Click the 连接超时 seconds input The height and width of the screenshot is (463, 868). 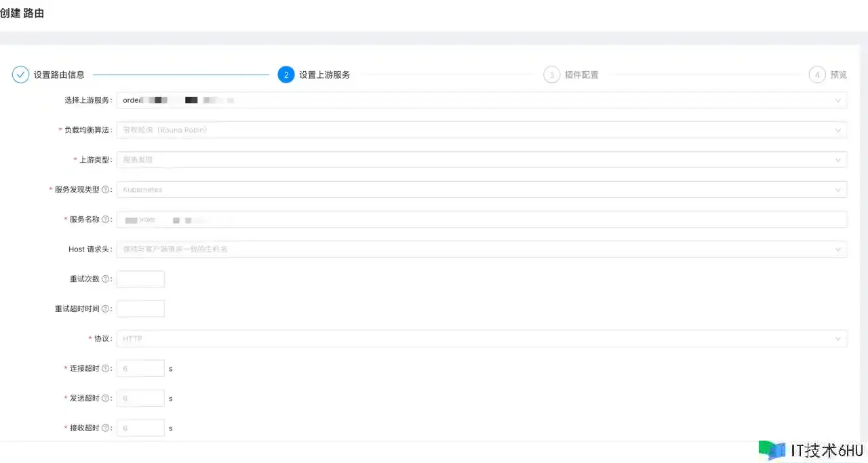point(140,369)
